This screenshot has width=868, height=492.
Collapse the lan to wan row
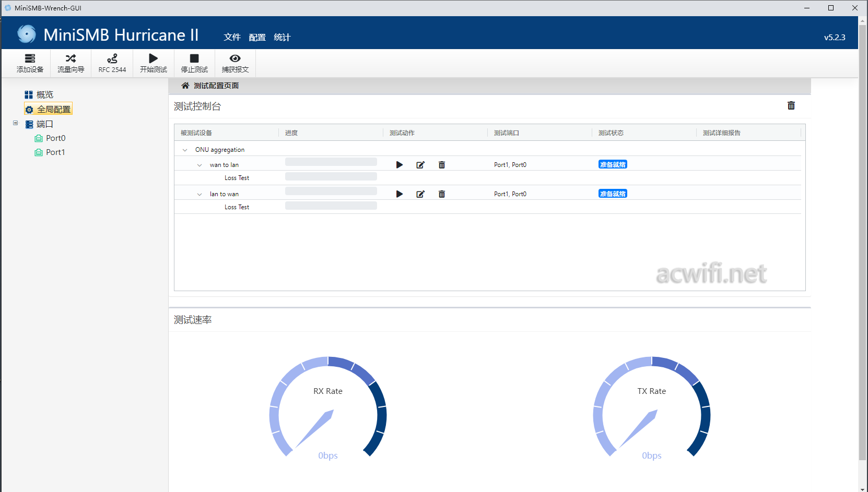[200, 194]
